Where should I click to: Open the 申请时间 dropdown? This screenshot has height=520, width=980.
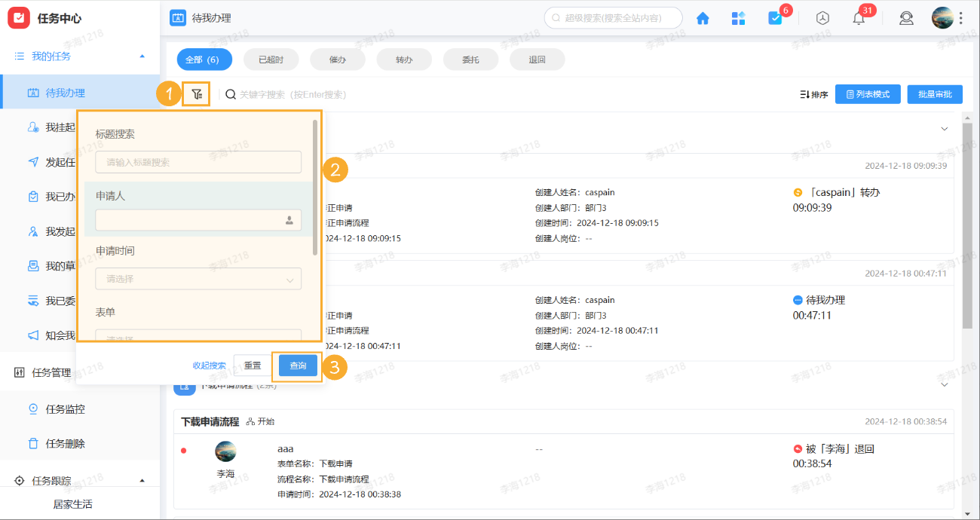[x=198, y=278]
